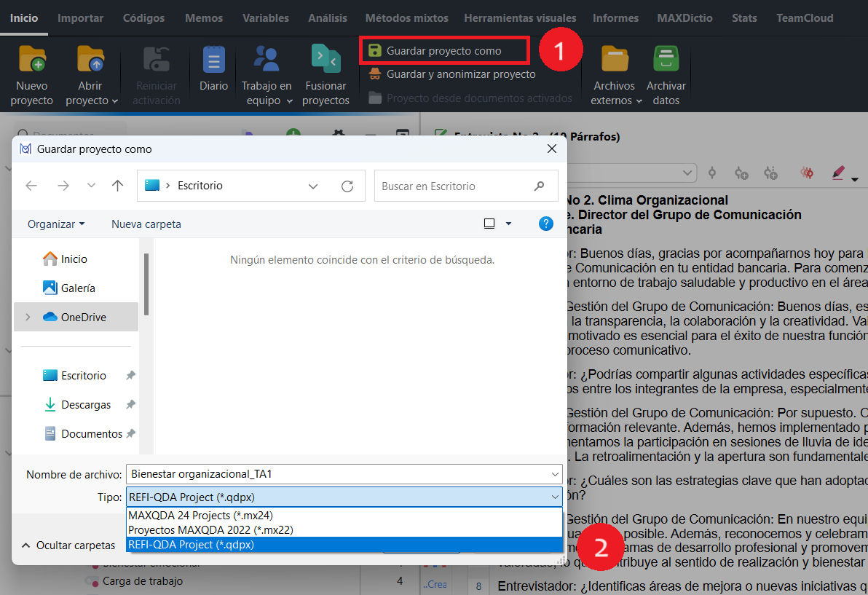This screenshot has height=595, width=868.
Task: Open Archivos externos dropdown arrow
Action: click(639, 101)
